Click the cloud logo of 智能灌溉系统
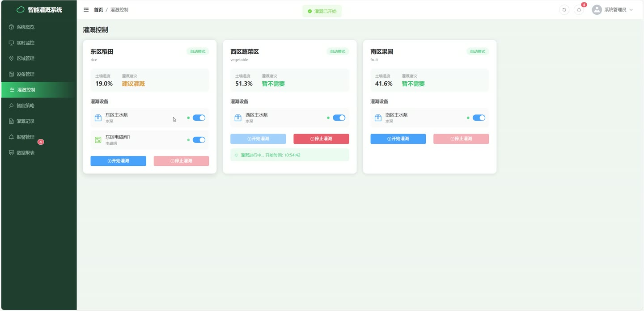 click(x=21, y=9)
